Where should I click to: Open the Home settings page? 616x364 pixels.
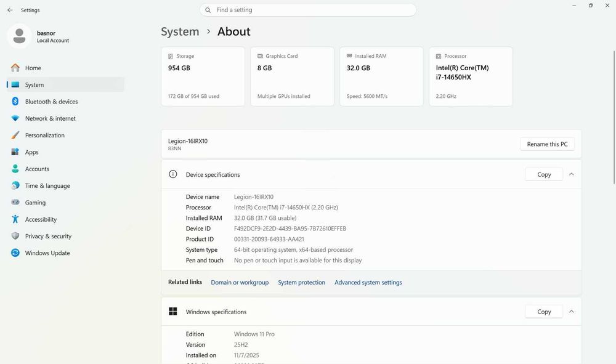[x=66, y=68]
